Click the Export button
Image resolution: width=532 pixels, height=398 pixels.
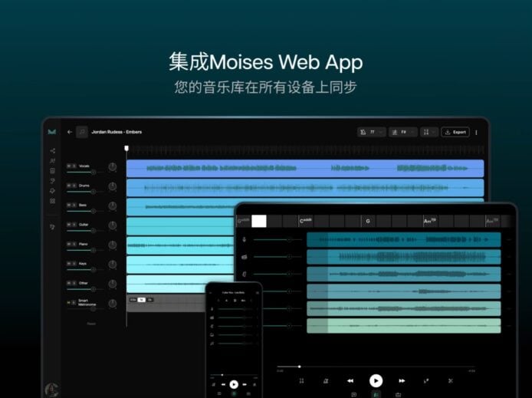point(455,132)
